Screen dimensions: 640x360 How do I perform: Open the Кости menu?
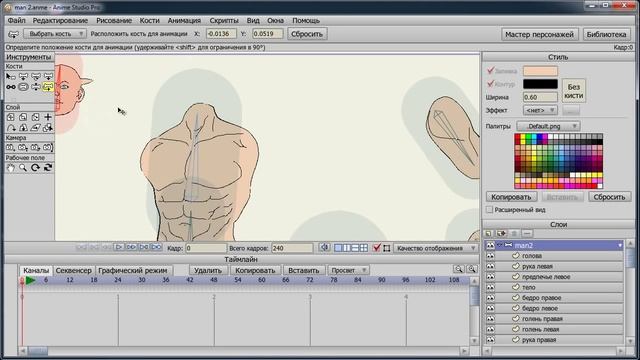click(x=149, y=20)
